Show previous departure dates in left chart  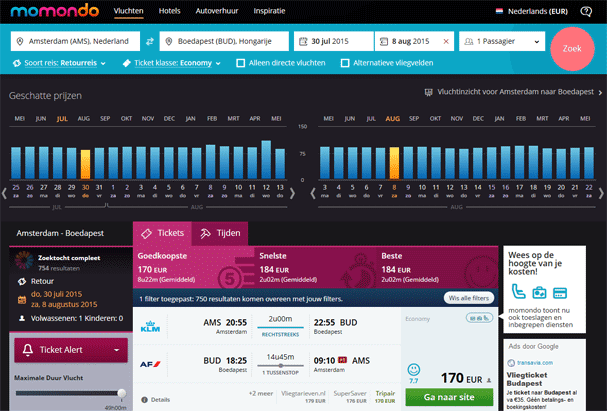4,193
